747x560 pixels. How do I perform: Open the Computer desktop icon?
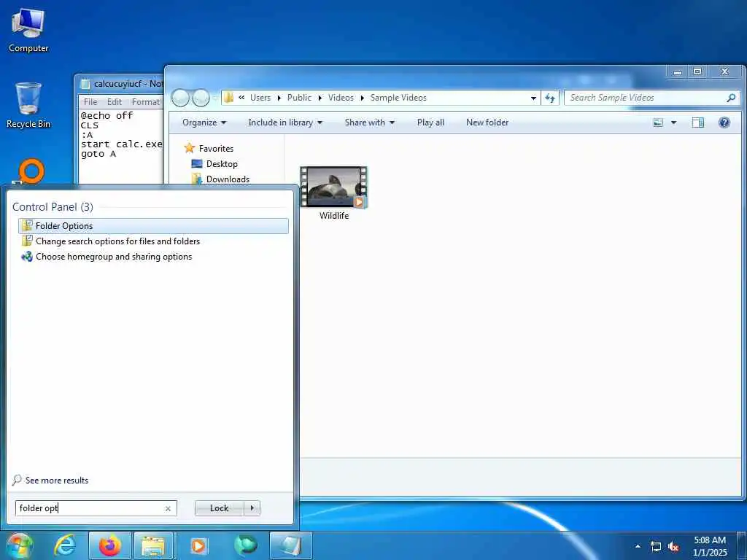pos(28,31)
